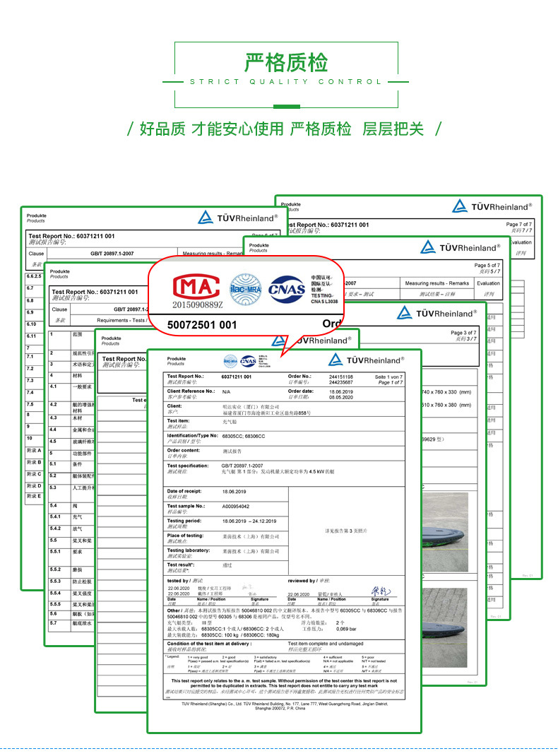Click small ilac-MRA icon on front report
Viewport: 558px width, 756px height.
click(x=230, y=360)
